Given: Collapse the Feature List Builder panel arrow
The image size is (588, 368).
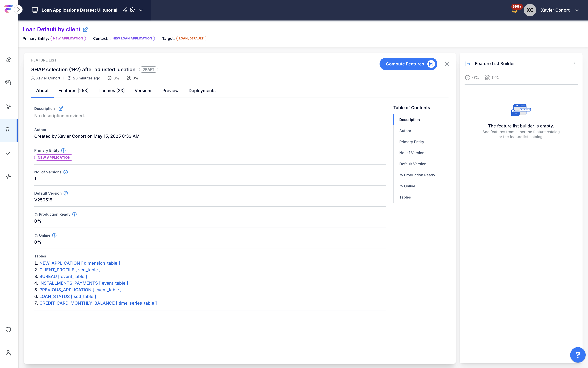Looking at the screenshot, I should click(468, 64).
